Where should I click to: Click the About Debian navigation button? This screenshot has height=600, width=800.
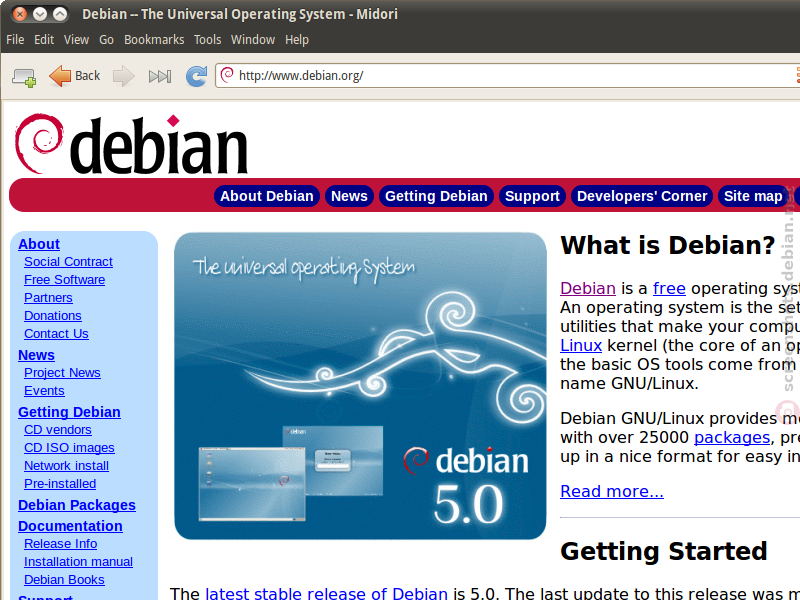[267, 196]
